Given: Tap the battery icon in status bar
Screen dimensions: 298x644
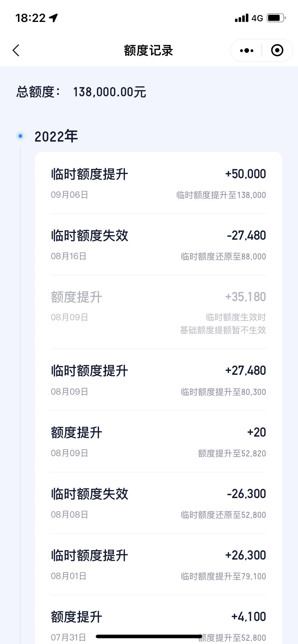Looking at the screenshot, I should coord(276,18).
